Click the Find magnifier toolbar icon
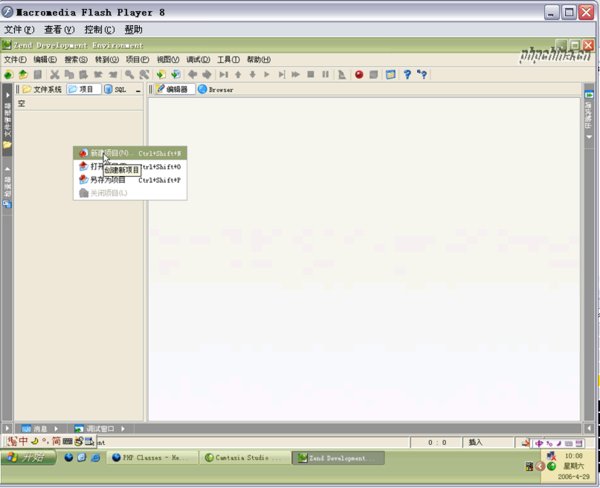Image resolution: width=600 pixels, height=488 pixels. click(129, 75)
